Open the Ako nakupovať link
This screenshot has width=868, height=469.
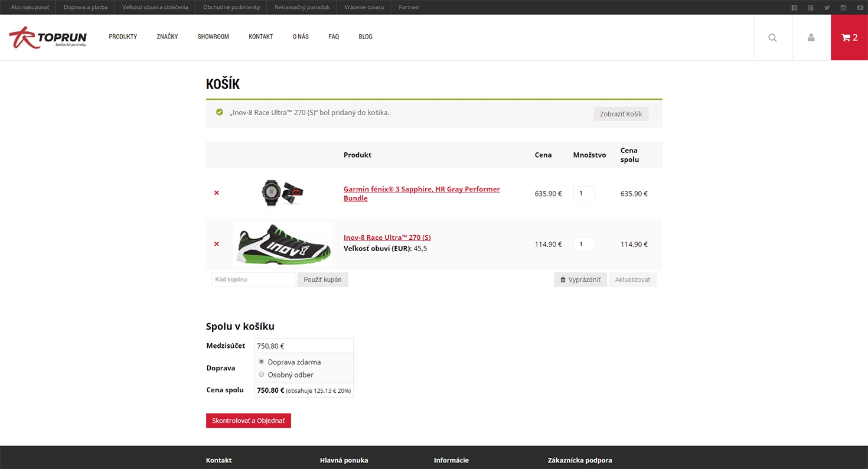[30, 8]
